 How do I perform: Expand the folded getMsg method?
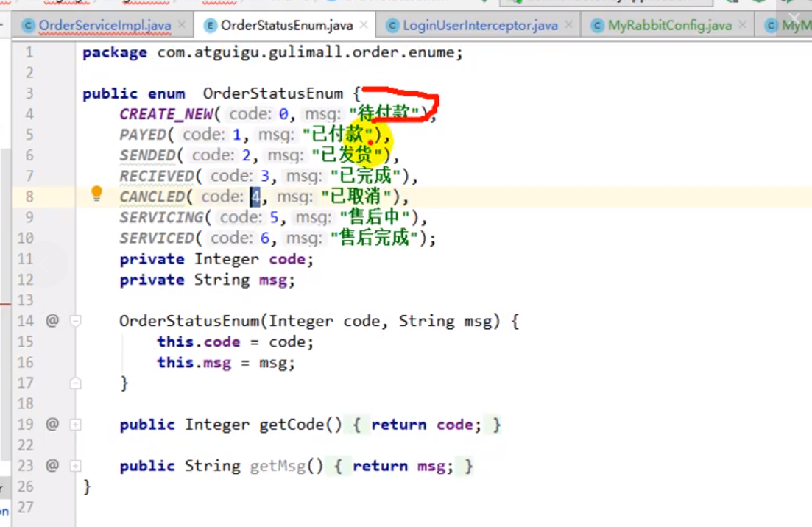coord(75,466)
